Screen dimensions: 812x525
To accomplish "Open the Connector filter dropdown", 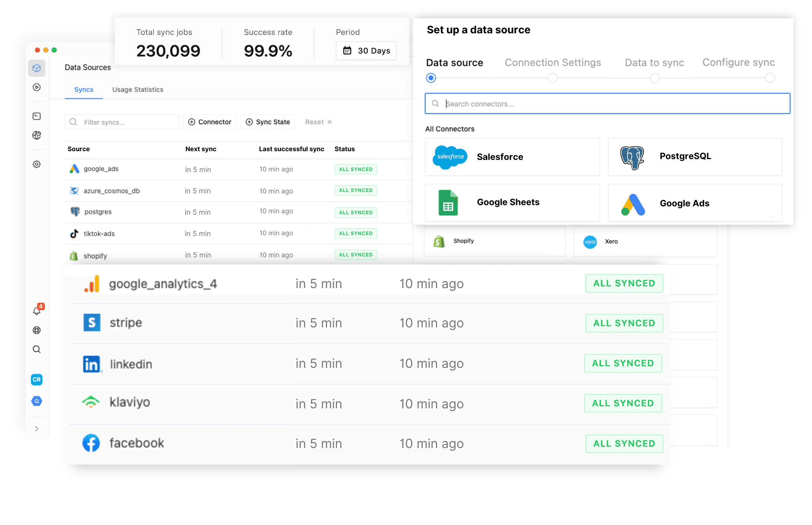I will tap(209, 122).
